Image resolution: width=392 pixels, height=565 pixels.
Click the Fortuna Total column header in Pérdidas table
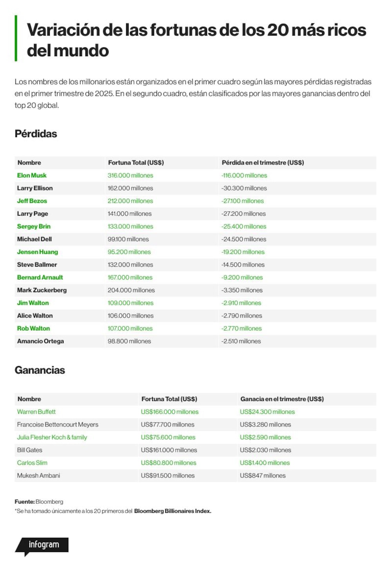136,162
